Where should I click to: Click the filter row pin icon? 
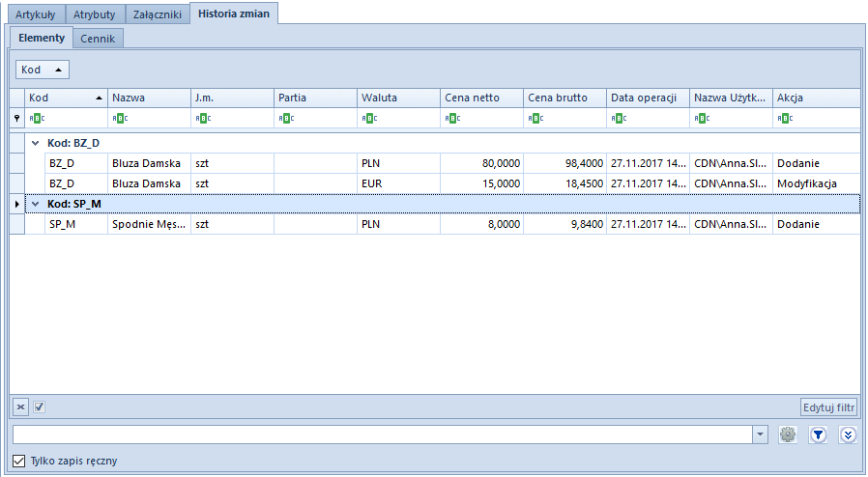(x=17, y=118)
